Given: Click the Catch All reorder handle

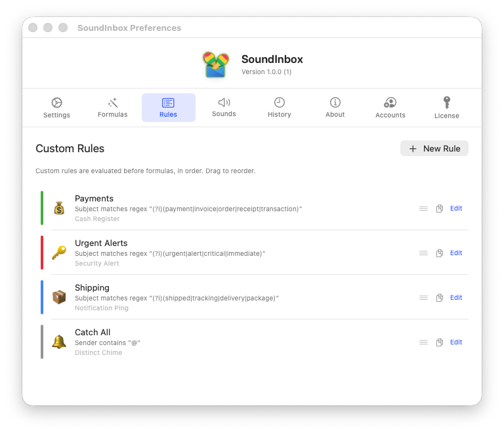Looking at the screenshot, I should point(423,342).
